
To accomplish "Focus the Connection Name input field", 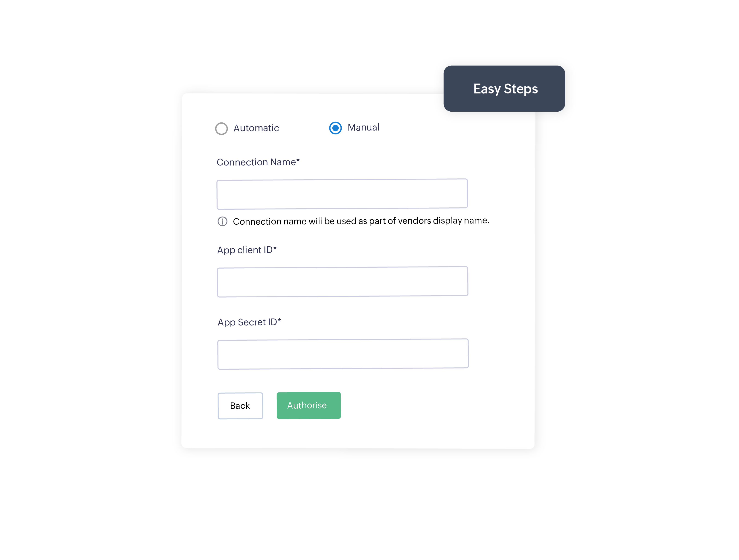I will click(x=342, y=194).
